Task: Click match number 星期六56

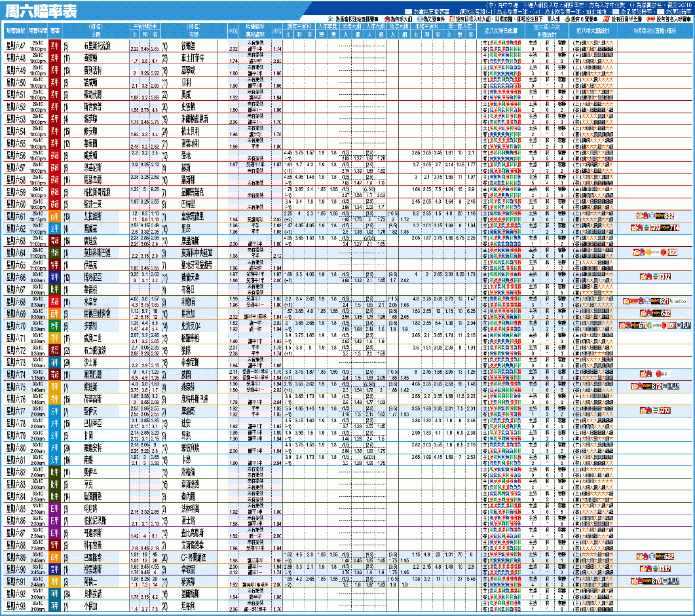Action: (x=16, y=155)
